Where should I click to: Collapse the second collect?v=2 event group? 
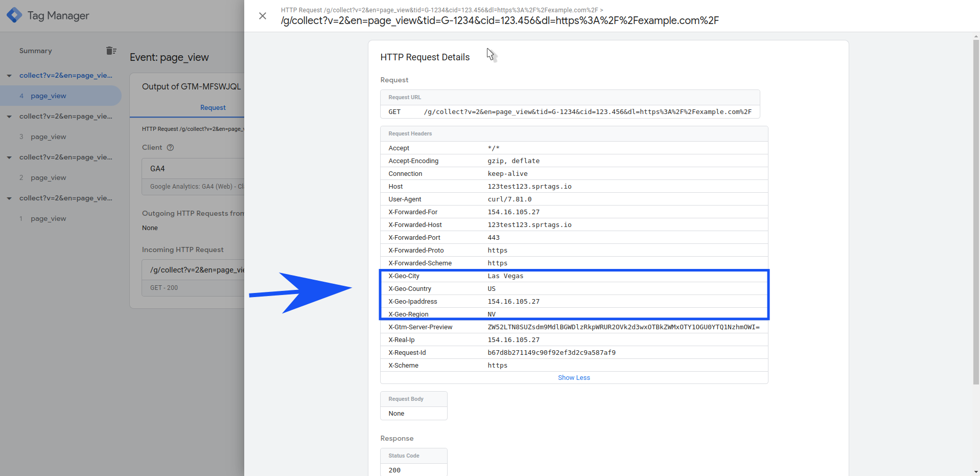8,116
